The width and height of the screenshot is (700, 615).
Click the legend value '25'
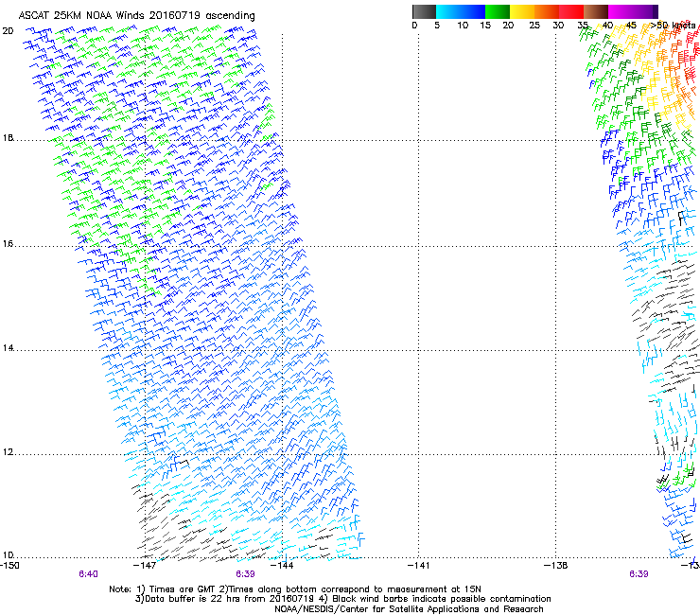click(x=534, y=26)
